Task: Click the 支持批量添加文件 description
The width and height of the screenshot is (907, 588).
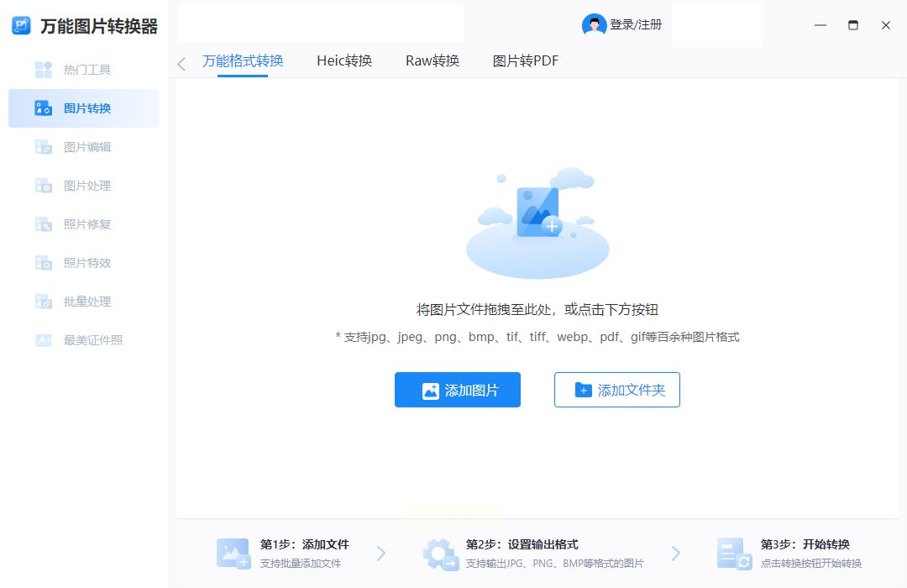Action: (x=300, y=564)
